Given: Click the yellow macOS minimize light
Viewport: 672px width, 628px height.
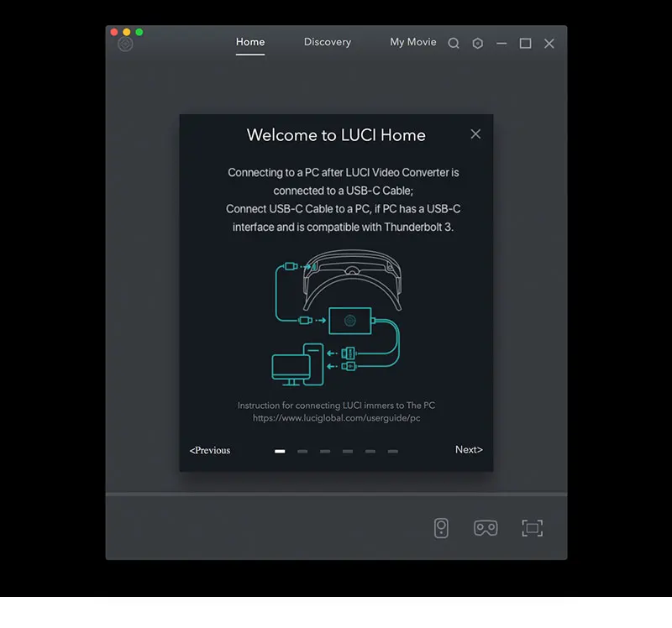Looking at the screenshot, I should coord(127,32).
